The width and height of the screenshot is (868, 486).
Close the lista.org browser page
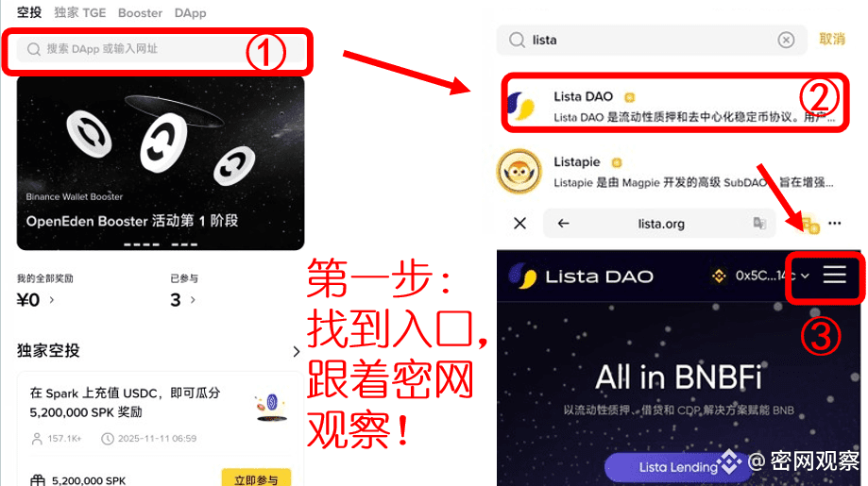coord(519,224)
